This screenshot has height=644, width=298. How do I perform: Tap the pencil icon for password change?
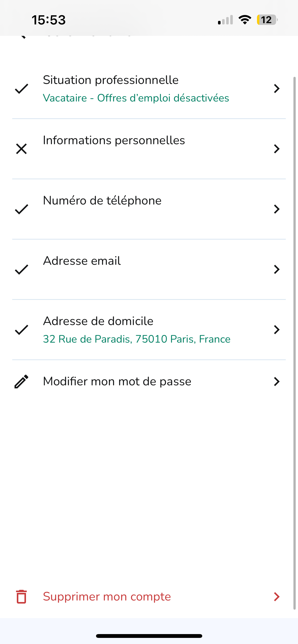[21, 382]
